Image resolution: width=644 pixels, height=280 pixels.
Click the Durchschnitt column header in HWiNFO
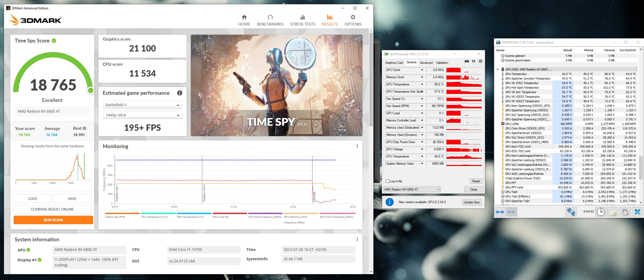coord(627,50)
